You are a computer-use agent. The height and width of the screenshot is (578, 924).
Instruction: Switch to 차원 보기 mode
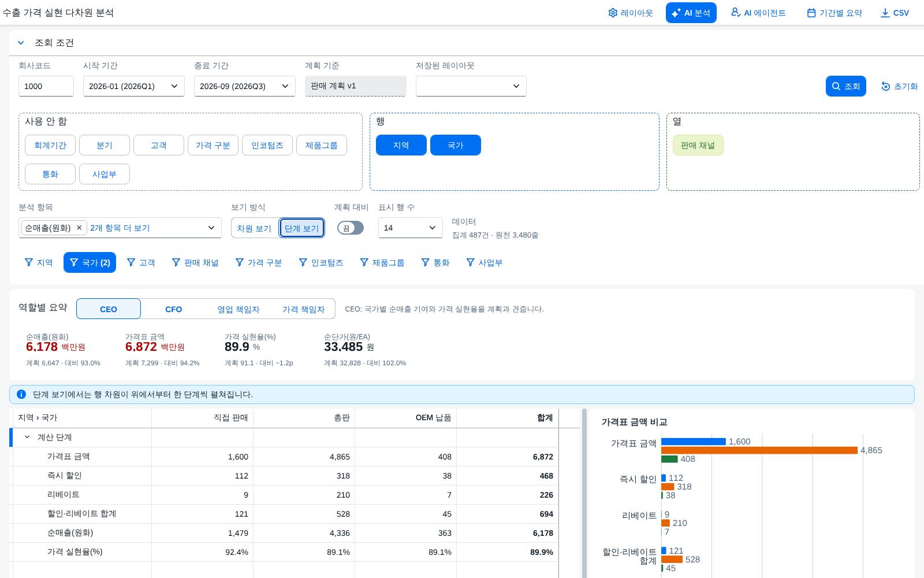(x=254, y=228)
